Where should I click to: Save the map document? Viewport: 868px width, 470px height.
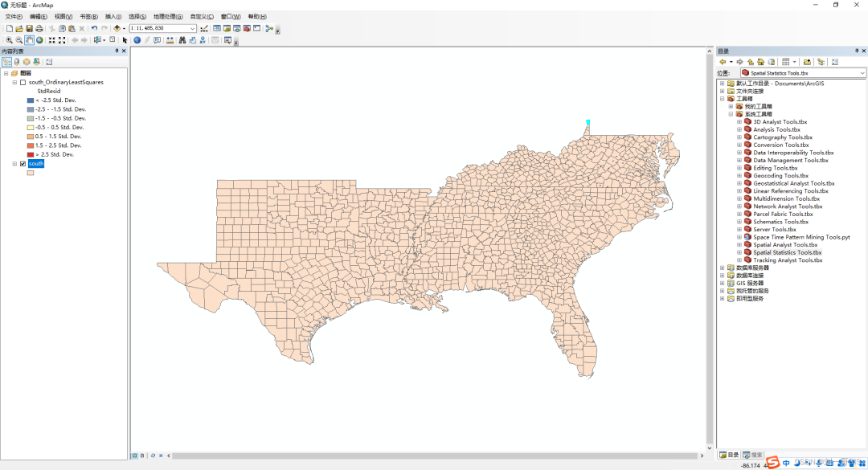coord(30,28)
